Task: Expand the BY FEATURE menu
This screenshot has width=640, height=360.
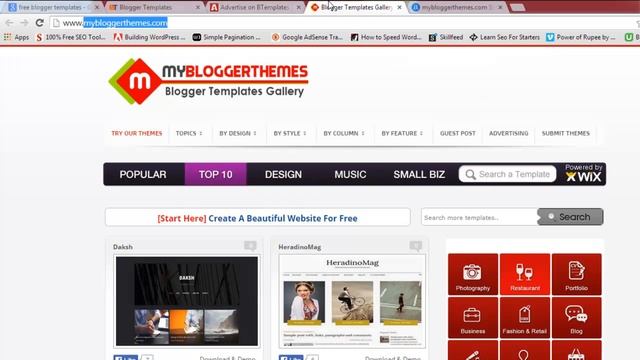Action: (402, 133)
